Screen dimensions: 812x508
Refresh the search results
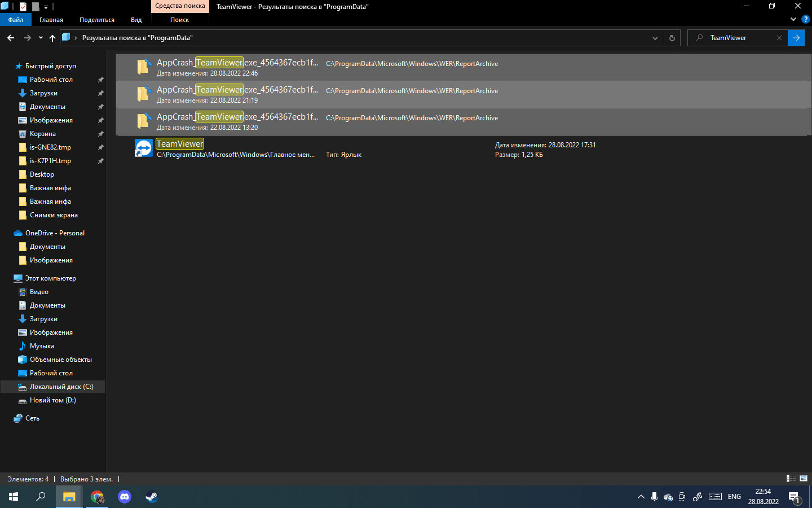pos(672,38)
